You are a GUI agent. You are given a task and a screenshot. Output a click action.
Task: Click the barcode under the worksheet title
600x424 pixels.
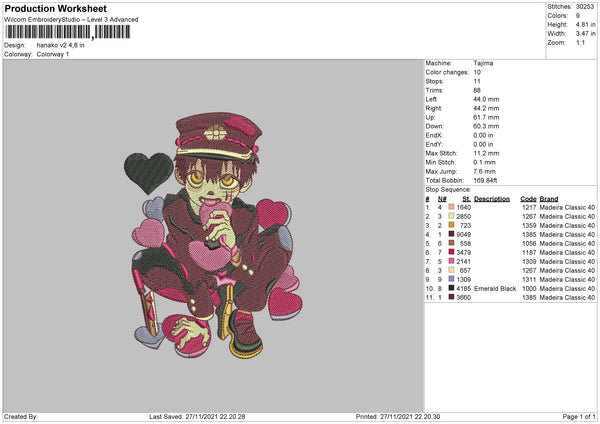click(68, 32)
